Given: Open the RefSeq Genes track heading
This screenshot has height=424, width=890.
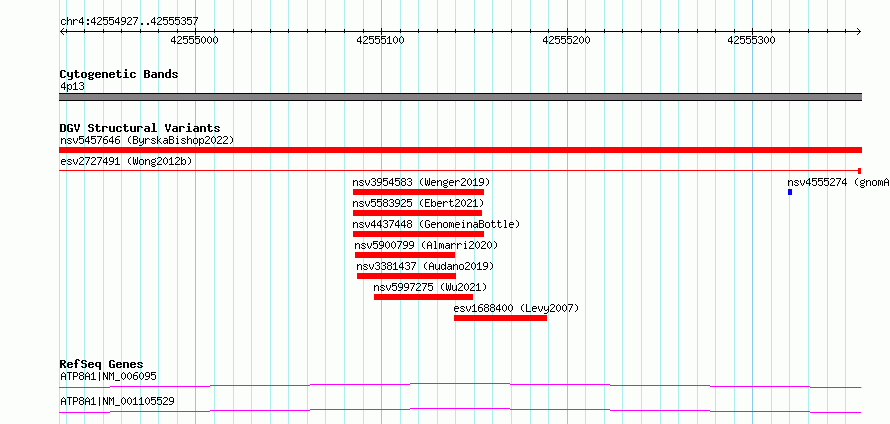Looking at the screenshot, I should pos(102,364).
